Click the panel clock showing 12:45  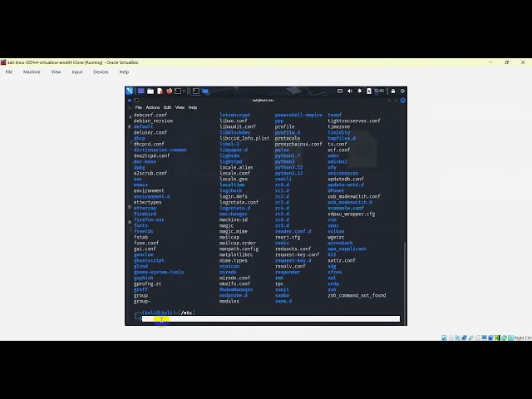(x=379, y=91)
